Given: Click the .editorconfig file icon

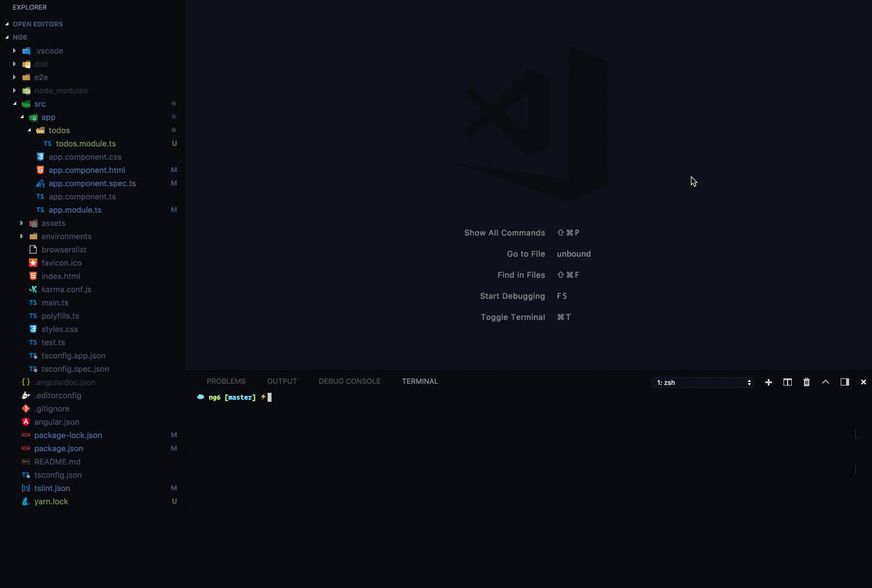Looking at the screenshot, I should (26, 395).
